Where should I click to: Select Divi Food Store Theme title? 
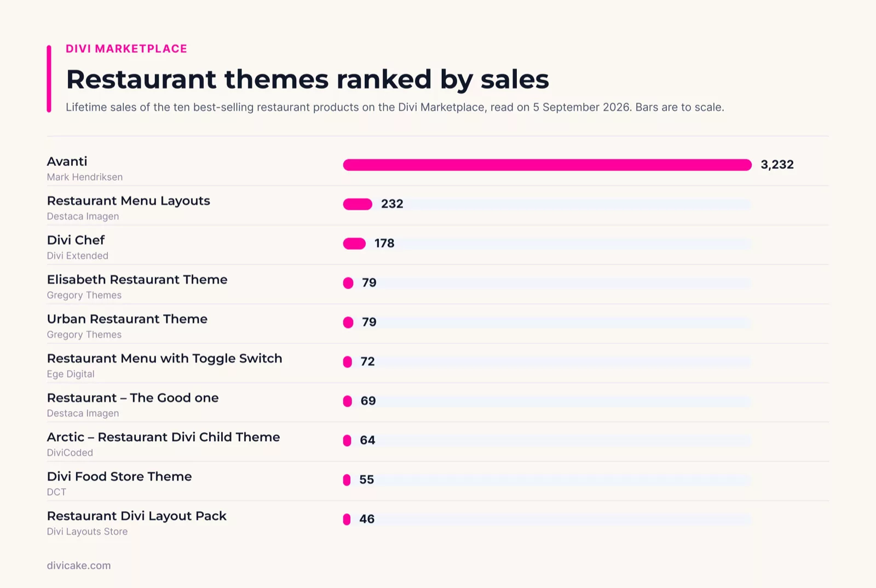(x=119, y=477)
